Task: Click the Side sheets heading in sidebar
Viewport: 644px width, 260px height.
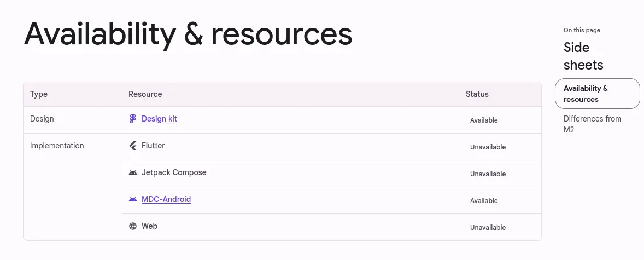Action: [583, 56]
